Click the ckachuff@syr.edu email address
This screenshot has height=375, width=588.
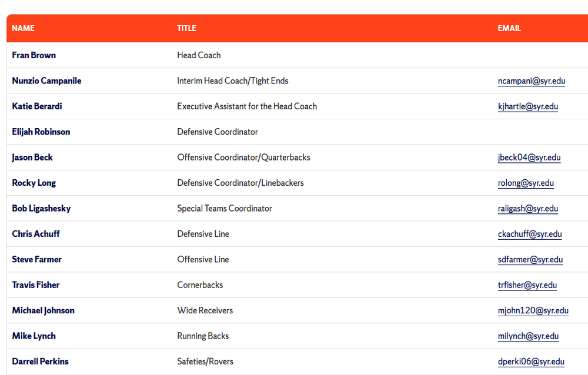529,234
